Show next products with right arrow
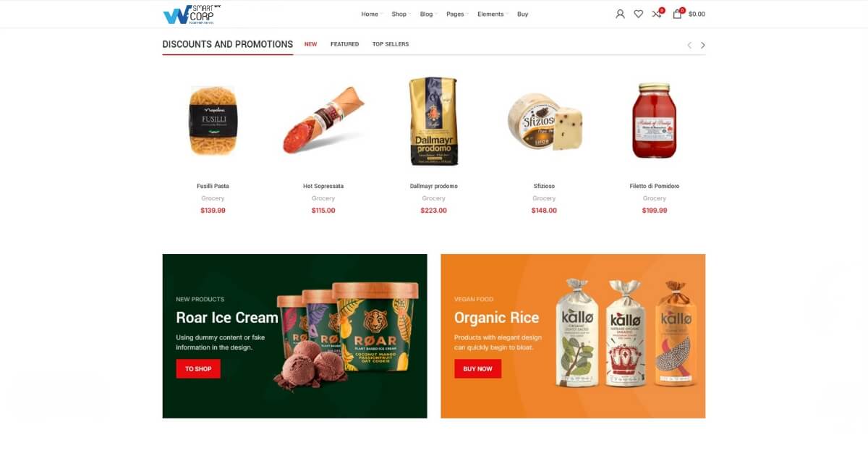 pos(702,45)
